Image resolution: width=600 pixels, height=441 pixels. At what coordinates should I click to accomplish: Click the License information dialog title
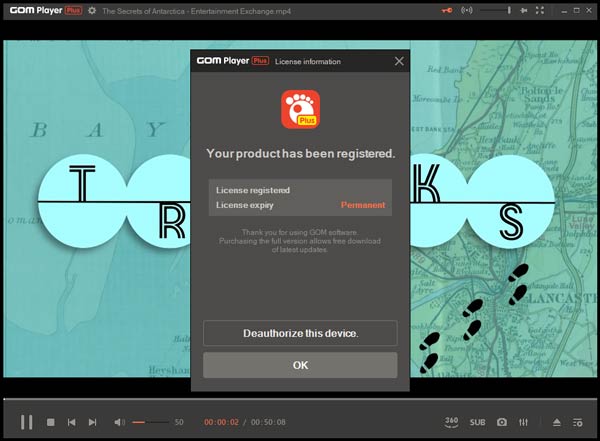click(x=308, y=62)
